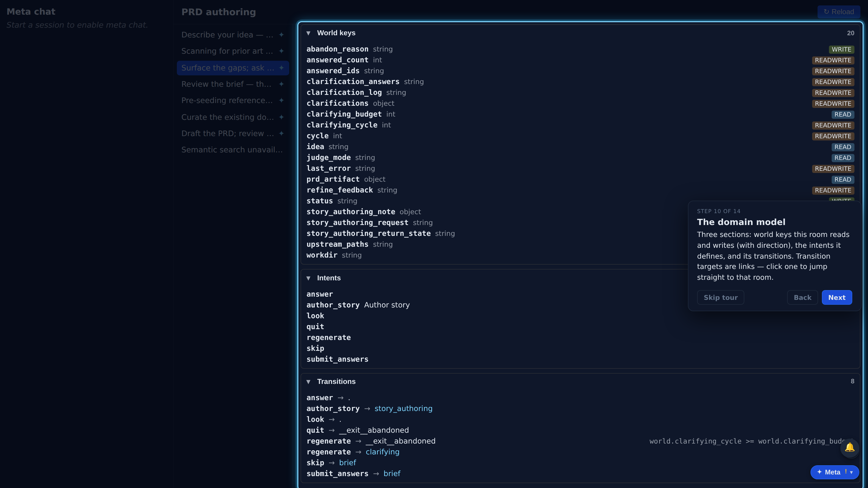Collapse the Transitions section
The height and width of the screenshot is (488, 868).
click(x=308, y=381)
